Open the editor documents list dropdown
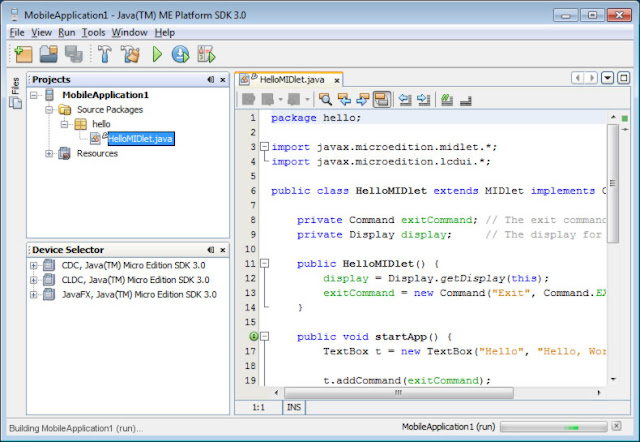Screen dimensions: 640x442 tap(607, 78)
